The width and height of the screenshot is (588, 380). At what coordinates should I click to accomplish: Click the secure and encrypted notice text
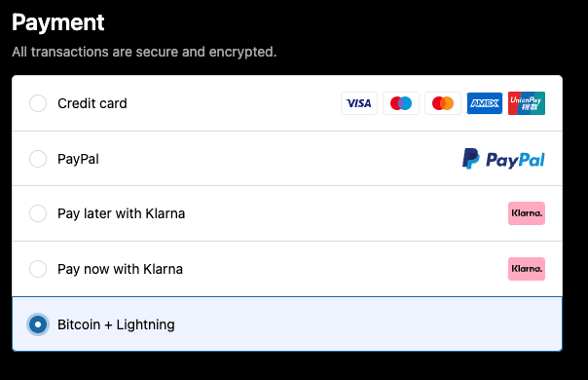144,52
